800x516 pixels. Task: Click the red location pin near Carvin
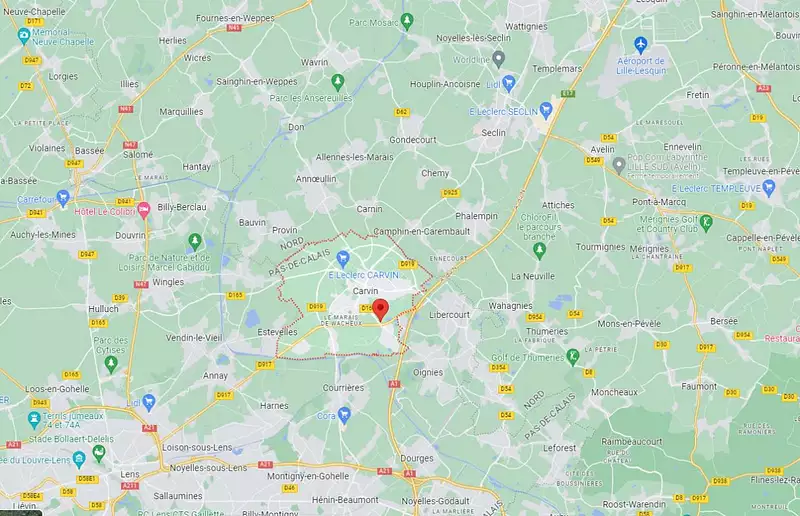tap(380, 310)
